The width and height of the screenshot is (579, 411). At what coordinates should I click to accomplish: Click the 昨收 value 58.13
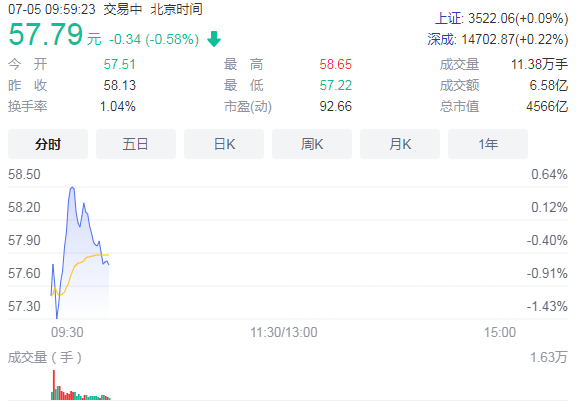tap(120, 85)
